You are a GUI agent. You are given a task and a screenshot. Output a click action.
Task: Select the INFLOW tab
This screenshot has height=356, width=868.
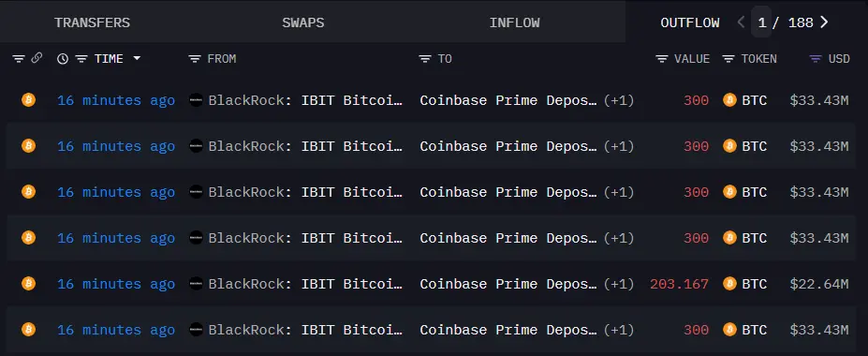click(x=514, y=22)
